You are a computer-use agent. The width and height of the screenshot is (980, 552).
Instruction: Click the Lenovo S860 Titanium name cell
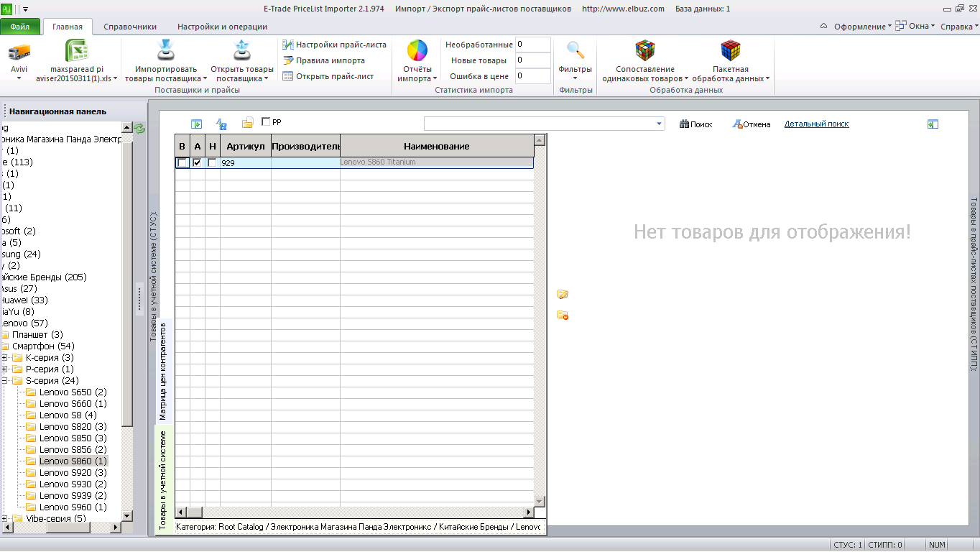tap(437, 162)
